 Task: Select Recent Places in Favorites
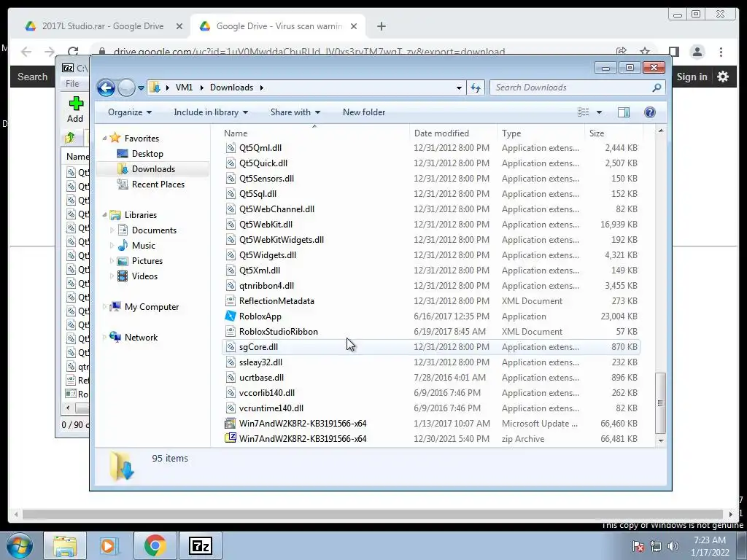[x=158, y=184]
